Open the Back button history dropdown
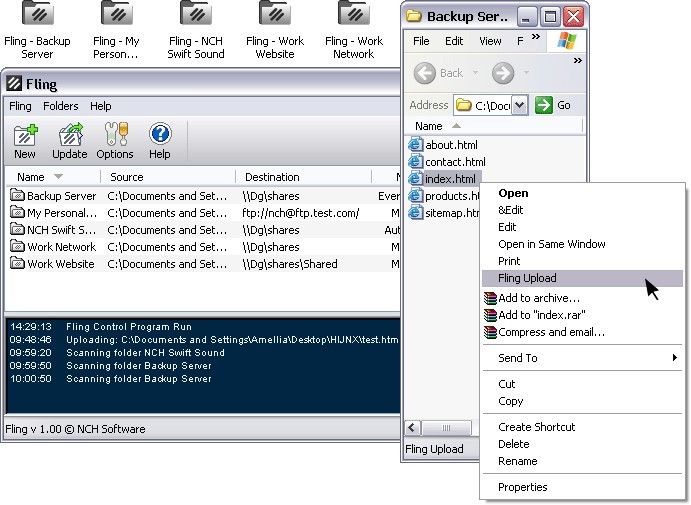 point(475,72)
